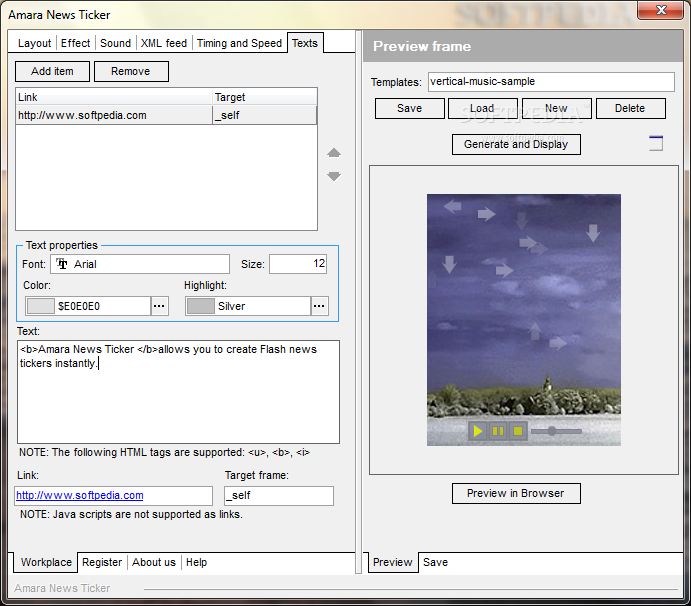Click the Add item button
The image size is (691, 606).
tap(52, 71)
